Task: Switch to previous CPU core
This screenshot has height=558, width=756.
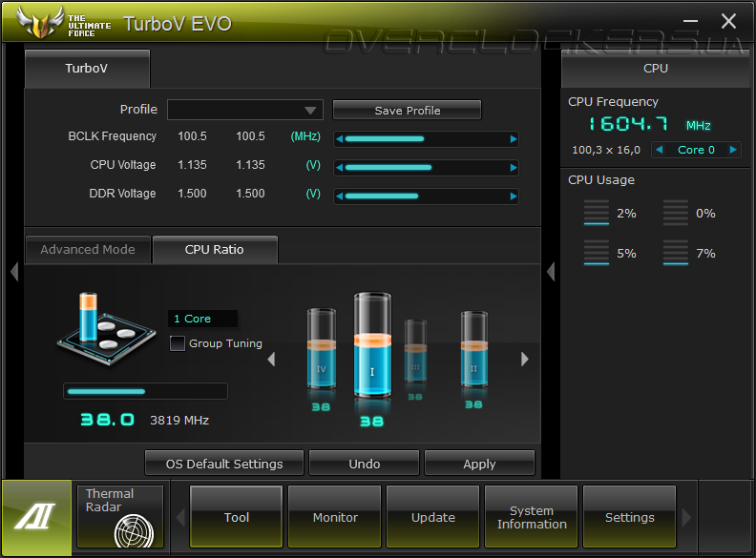Action: (x=659, y=150)
